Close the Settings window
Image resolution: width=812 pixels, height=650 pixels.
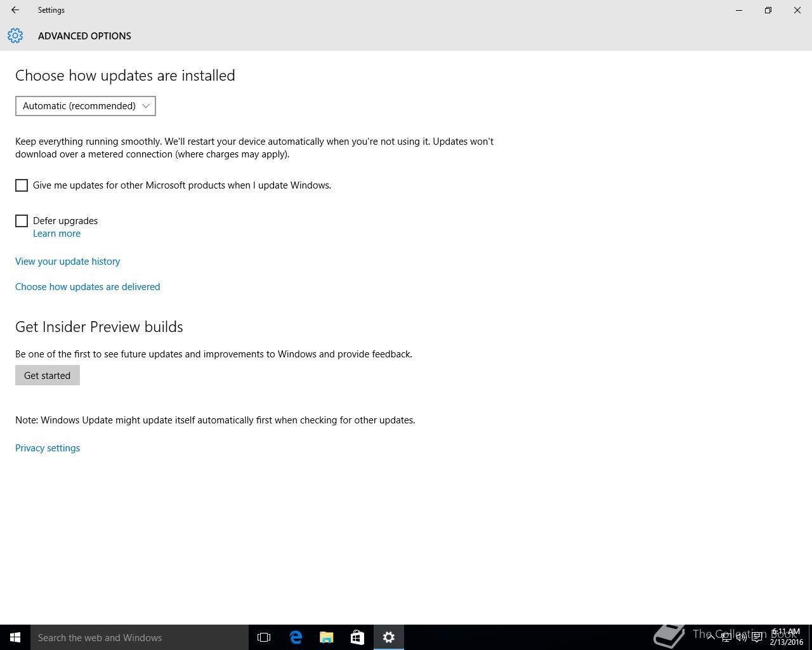pyautogui.click(x=797, y=10)
